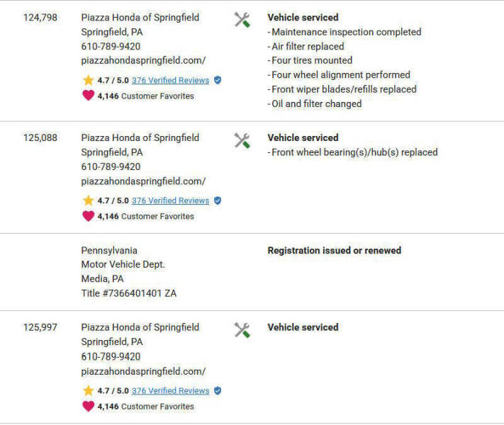Click the verified shield badge in the first entry
Image resolution: width=504 pixels, height=425 pixels.
tap(218, 80)
